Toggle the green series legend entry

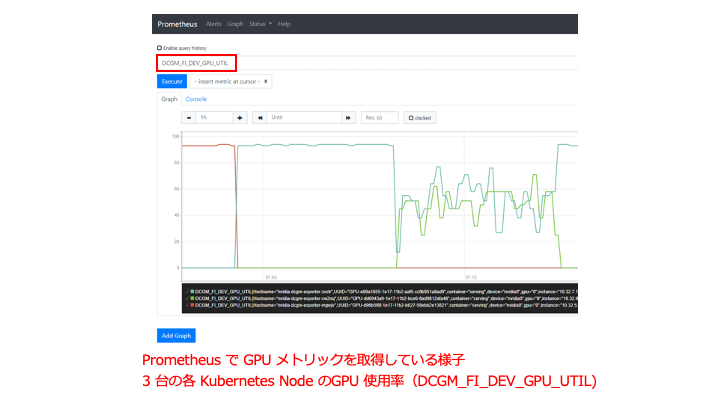pos(381,298)
